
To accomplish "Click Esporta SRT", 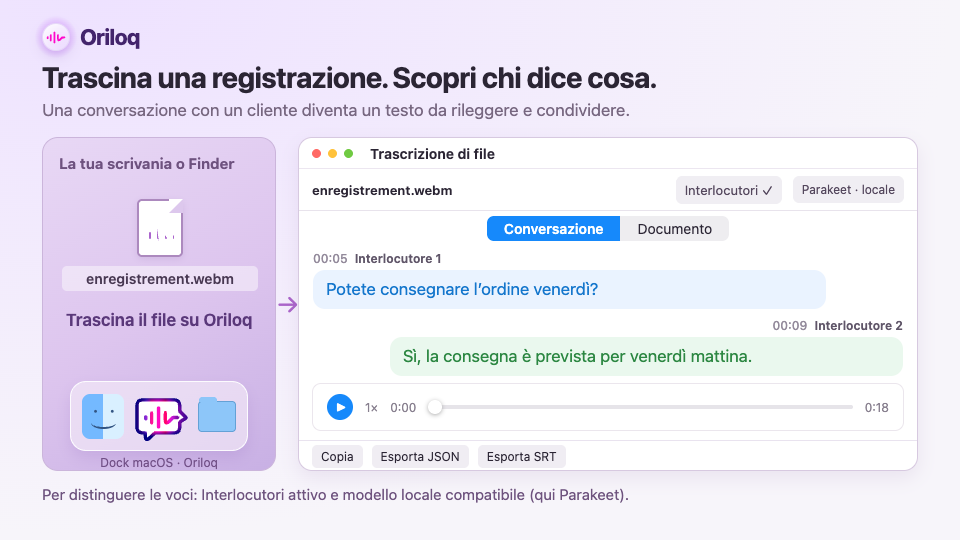I will coord(522,457).
